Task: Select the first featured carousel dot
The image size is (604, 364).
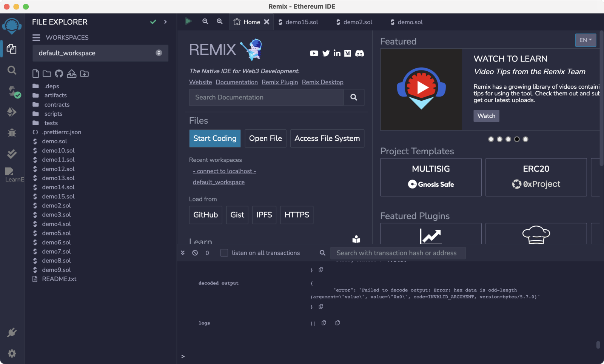Action: tap(491, 139)
